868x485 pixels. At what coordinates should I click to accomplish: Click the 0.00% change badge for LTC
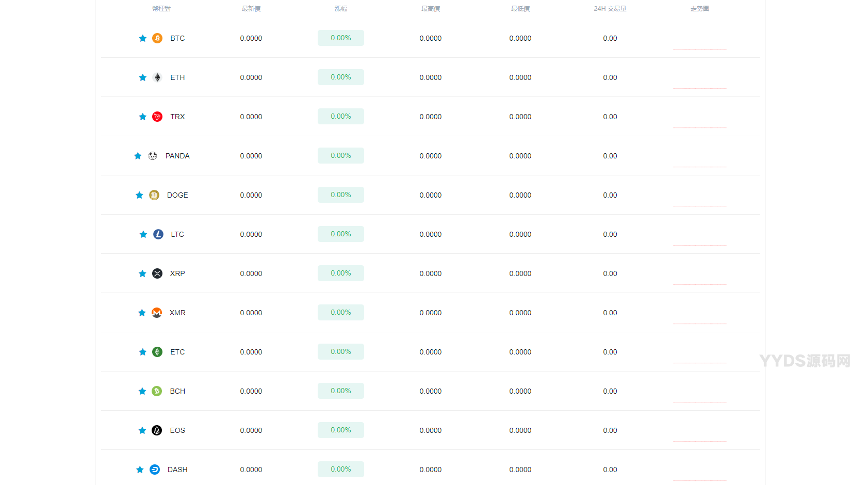click(341, 234)
